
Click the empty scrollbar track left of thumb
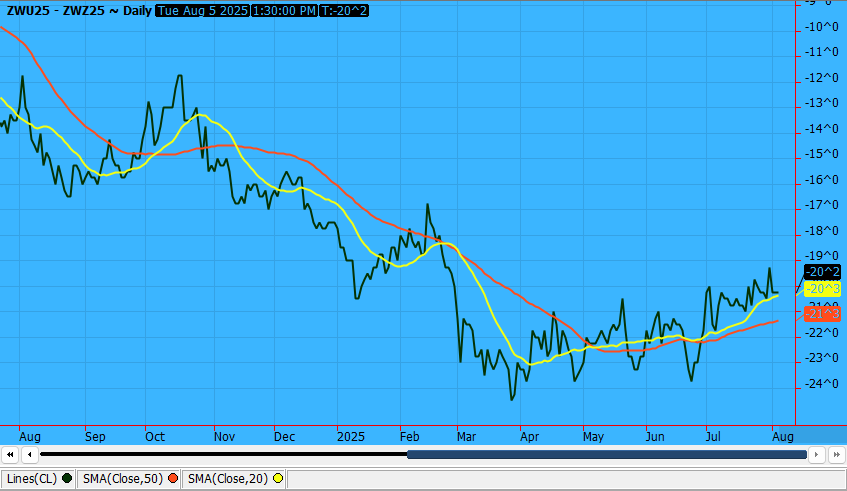pyautogui.click(x=220, y=455)
